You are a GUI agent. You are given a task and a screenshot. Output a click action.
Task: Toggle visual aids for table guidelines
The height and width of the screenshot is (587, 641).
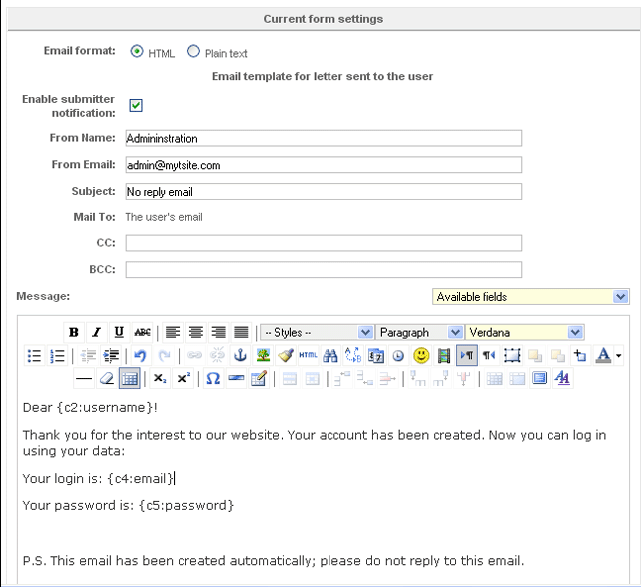tap(130, 379)
